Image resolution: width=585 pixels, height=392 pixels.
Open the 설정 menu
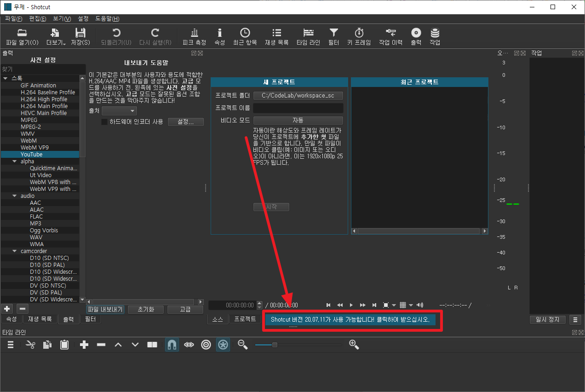click(83, 19)
